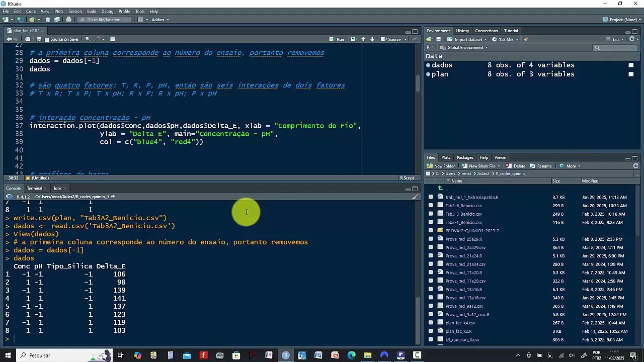The image size is (644, 362).
Task: Toggle the Source on Save checkbox
Action: 47,39
